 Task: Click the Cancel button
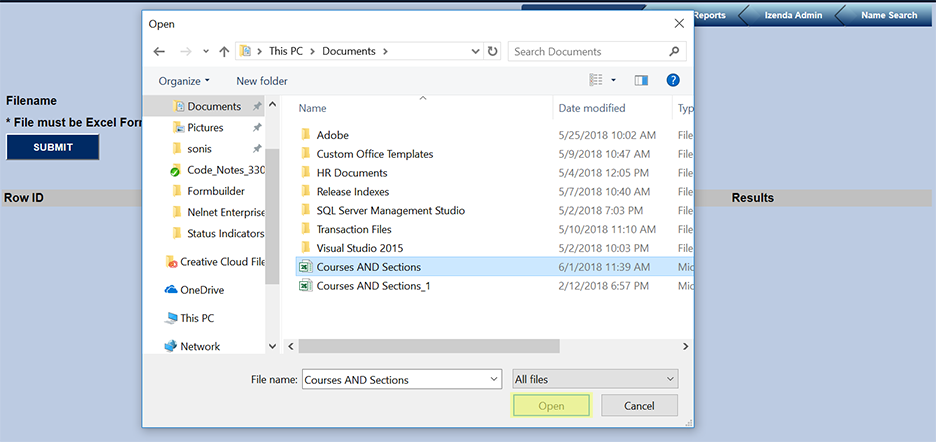(639, 406)
